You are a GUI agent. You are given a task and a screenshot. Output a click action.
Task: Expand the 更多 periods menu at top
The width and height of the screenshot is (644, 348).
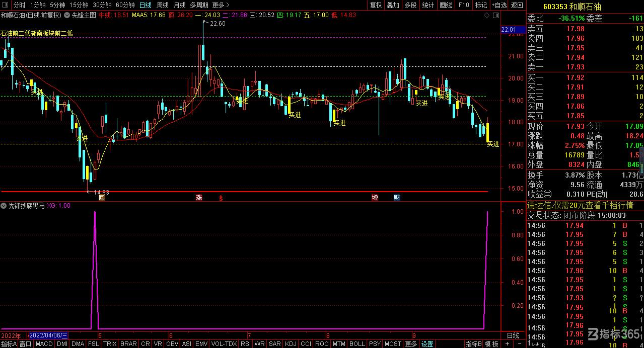pyautogui.click(x=221, y=5)
